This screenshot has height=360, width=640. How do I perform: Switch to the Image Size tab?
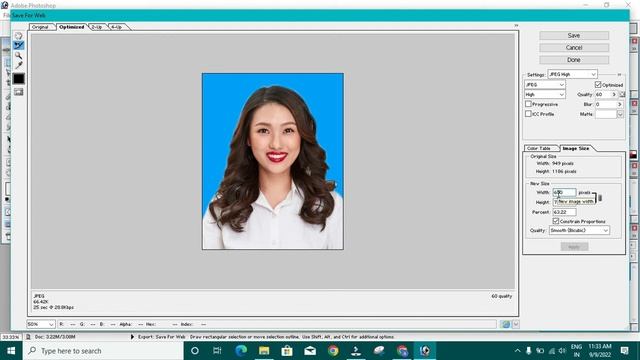(x=576, y=148)
